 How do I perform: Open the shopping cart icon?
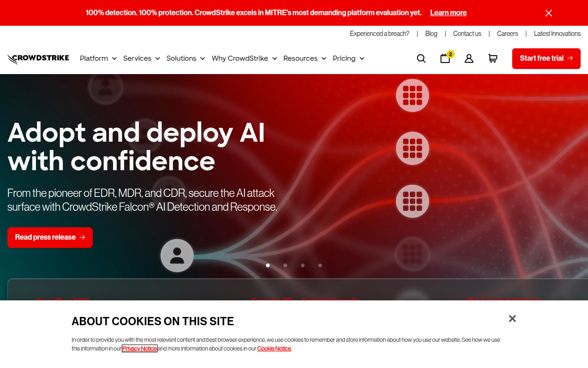492,58
